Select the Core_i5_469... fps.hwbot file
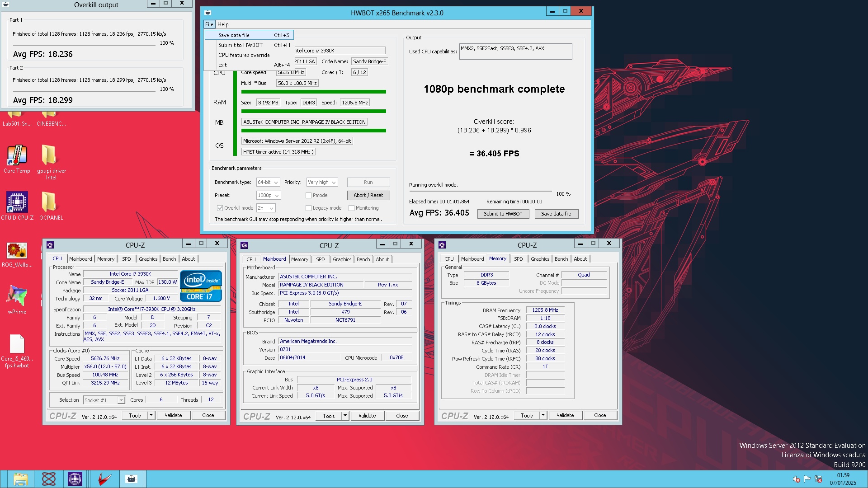This screenshot has width=868, height=488. click(x=17, y=351)
